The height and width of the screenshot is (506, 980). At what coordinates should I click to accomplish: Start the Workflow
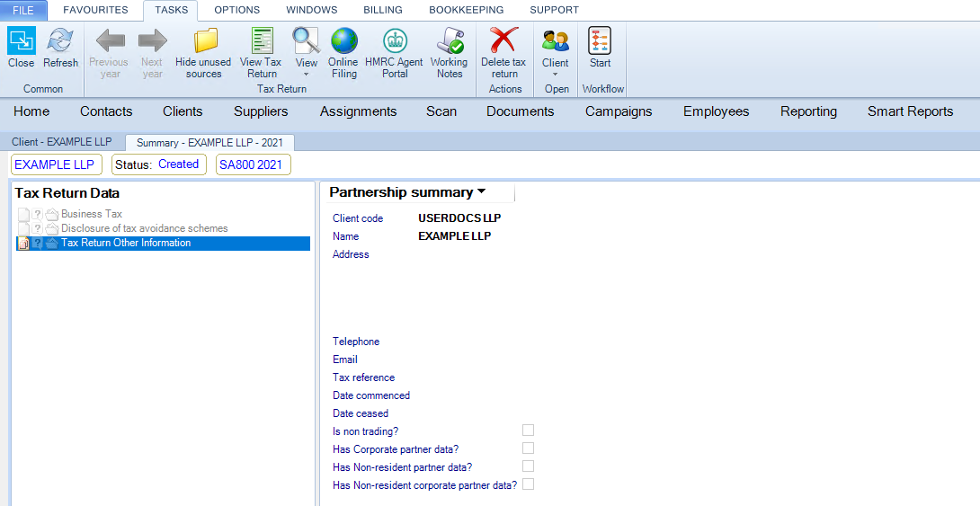click(x=600, y=48)
